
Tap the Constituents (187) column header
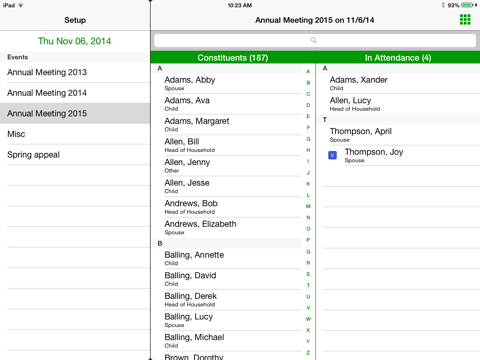233,58
